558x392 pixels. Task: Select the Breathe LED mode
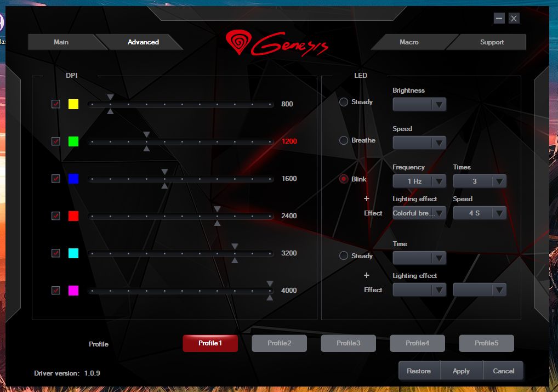pyautogui.click(x=344, y=140)
